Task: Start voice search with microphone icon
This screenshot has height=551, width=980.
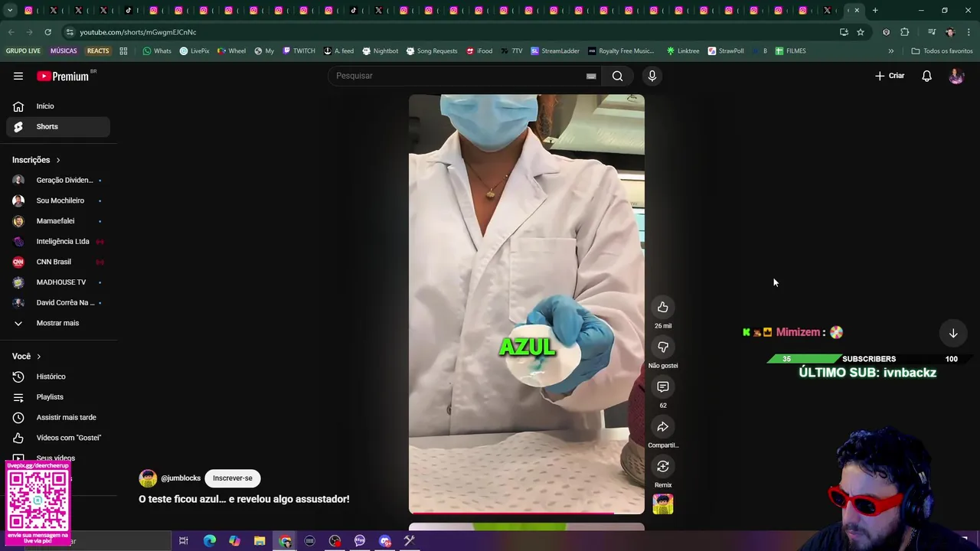Action: tap(652, 76)
